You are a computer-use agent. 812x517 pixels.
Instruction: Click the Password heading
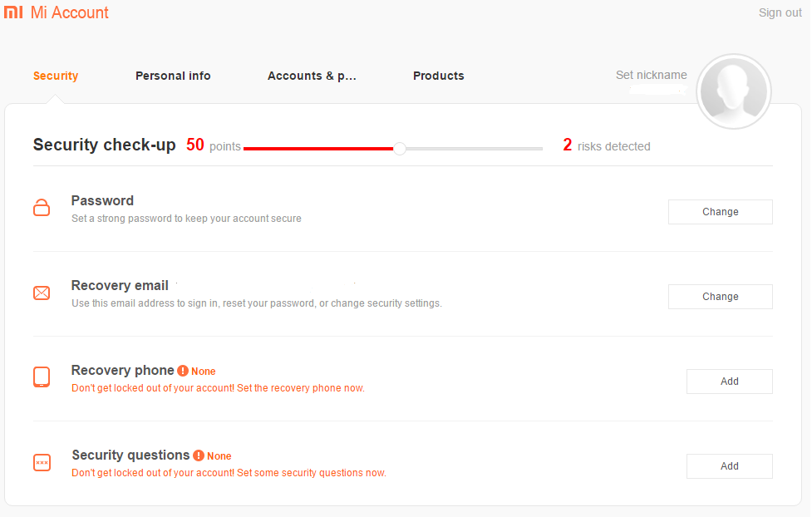102,200
